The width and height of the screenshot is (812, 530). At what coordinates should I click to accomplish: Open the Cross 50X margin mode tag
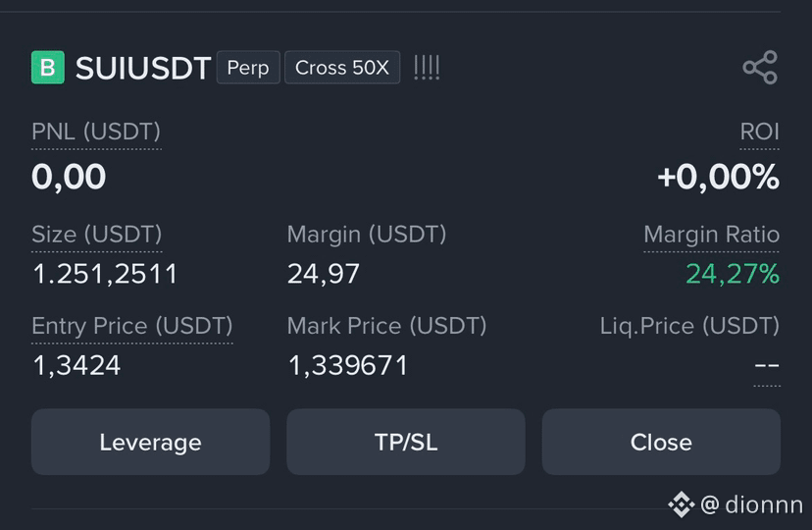[x=342, y=68]
